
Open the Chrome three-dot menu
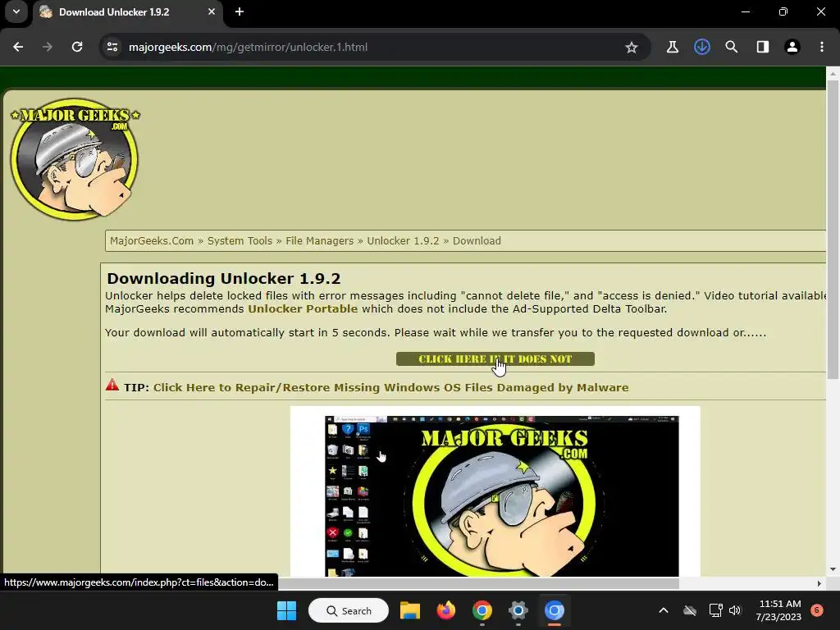coord(822,47)
